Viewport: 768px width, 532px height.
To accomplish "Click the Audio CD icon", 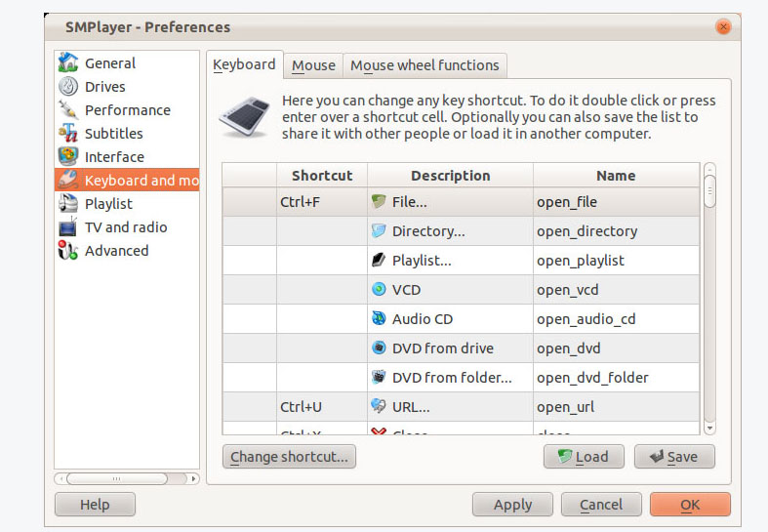I will [379, 318].
